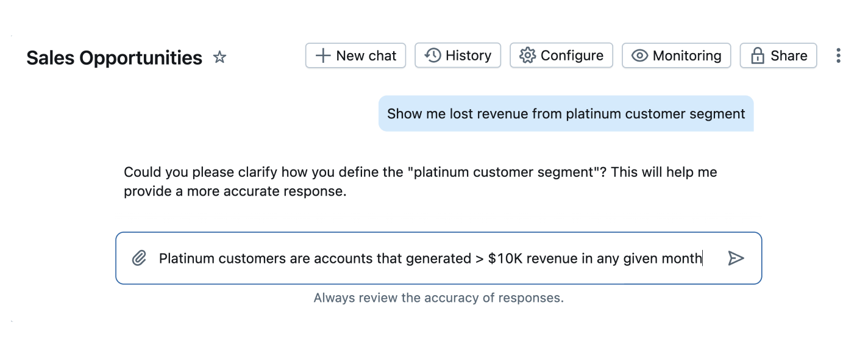
Task: Star the Sales Opportunities space as favorite
Action: tap(219, 57)
